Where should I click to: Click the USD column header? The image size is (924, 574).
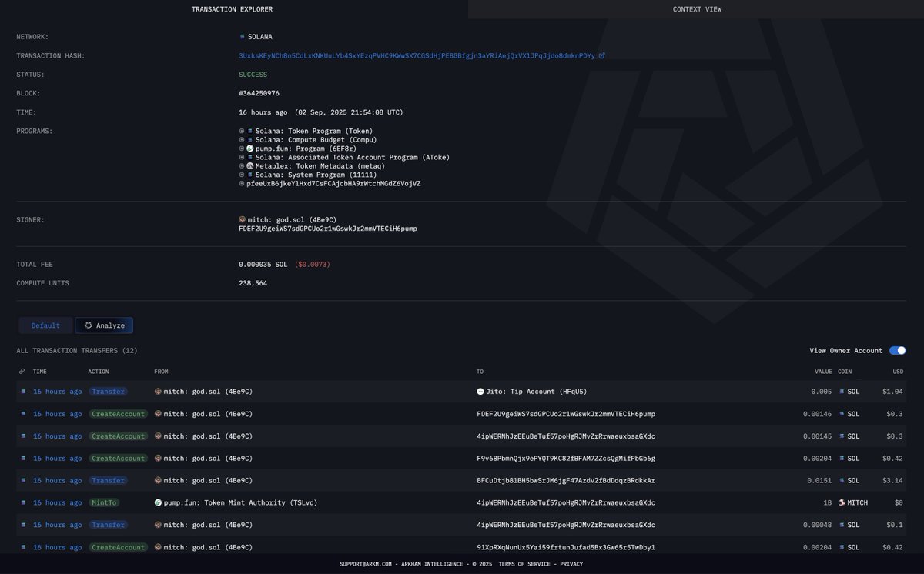click(898, 372)
